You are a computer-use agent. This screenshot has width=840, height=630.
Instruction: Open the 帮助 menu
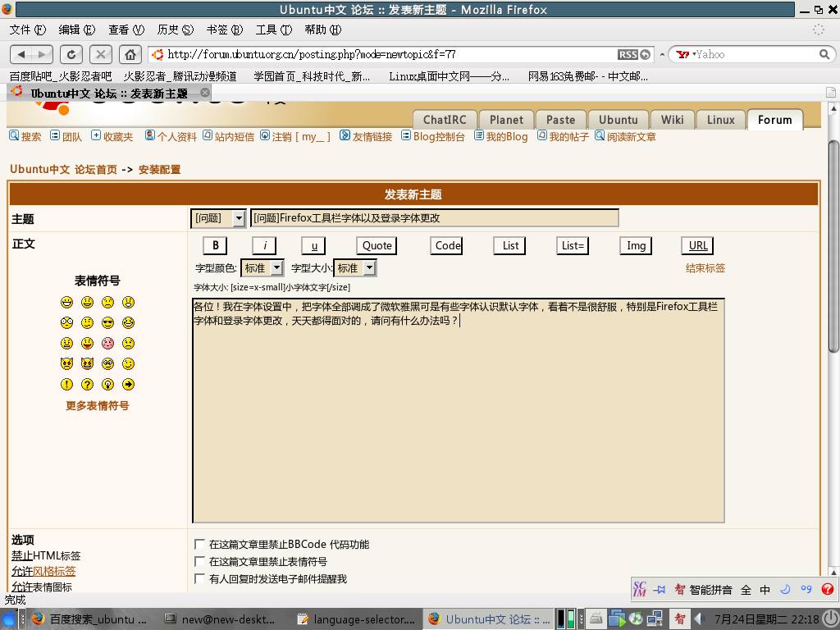[323, 30]
